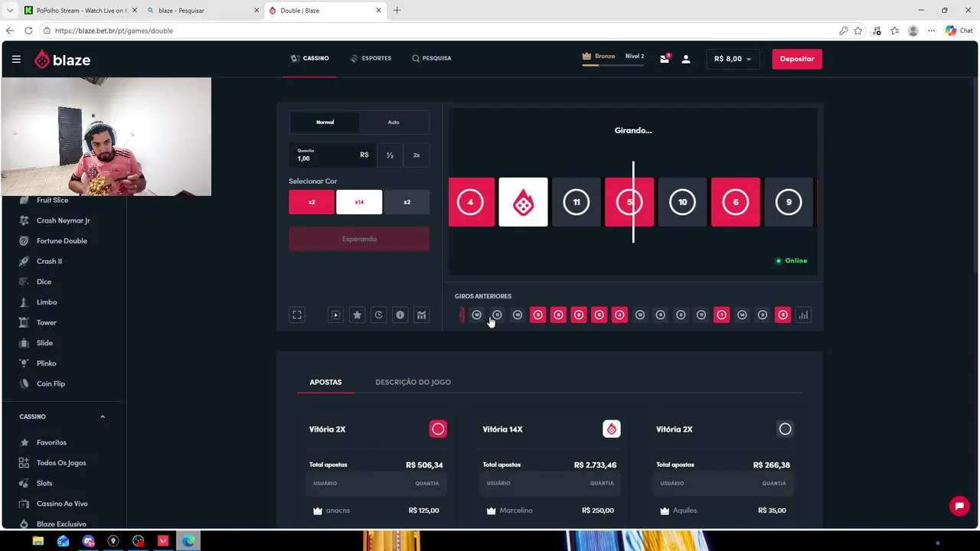Open the Tower game
Viewport: 980px width, 551px height.
click(46, 322)
